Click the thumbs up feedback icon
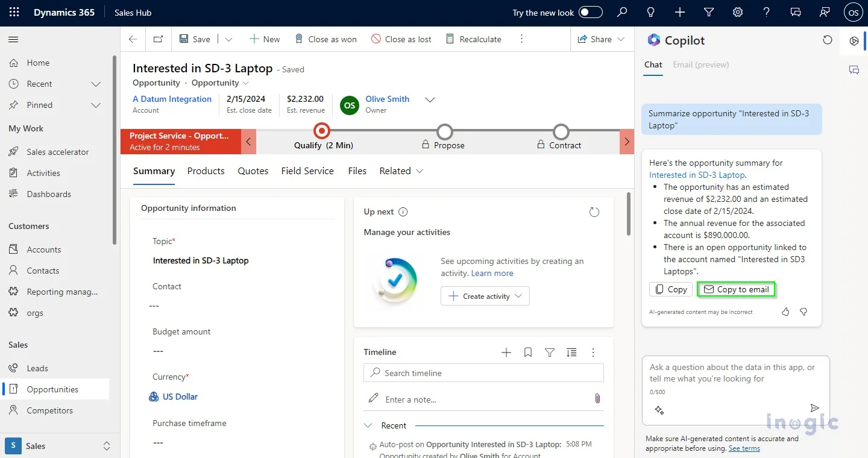 pos(785,312)
